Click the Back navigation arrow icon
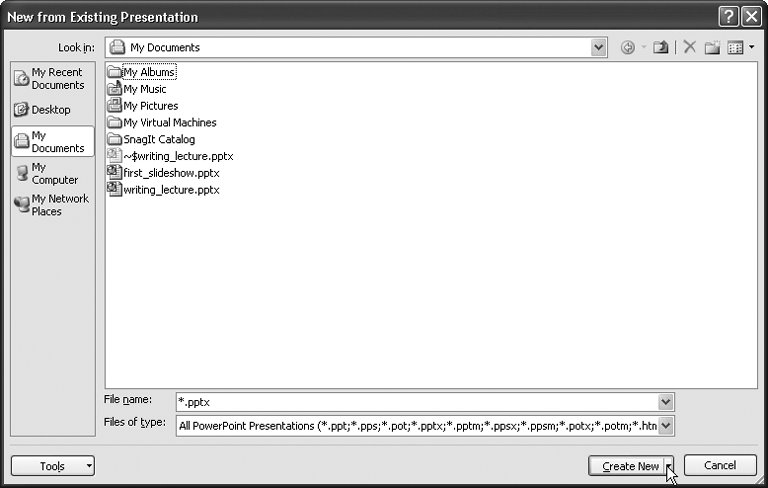 pos(627,48)
